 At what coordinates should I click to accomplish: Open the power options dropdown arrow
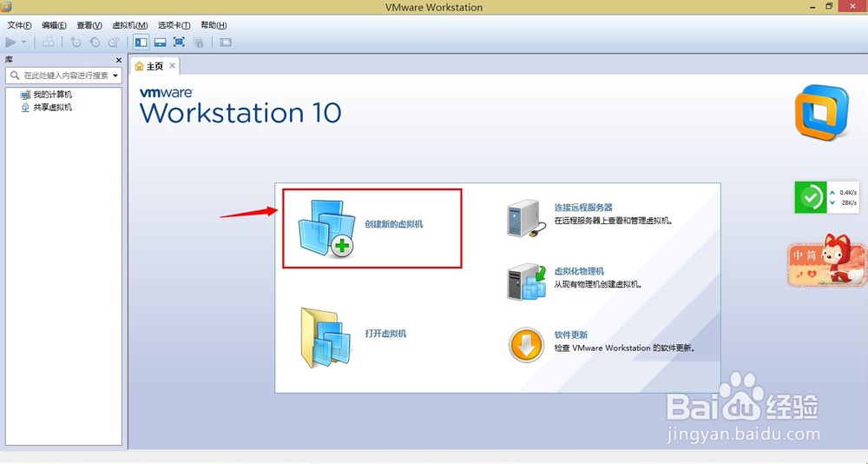23,42
